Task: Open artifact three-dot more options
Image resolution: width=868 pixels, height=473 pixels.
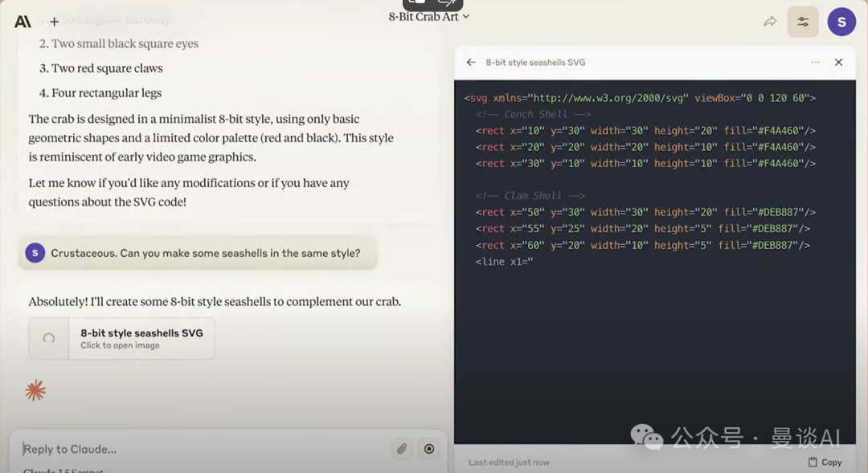Action: 816,63
